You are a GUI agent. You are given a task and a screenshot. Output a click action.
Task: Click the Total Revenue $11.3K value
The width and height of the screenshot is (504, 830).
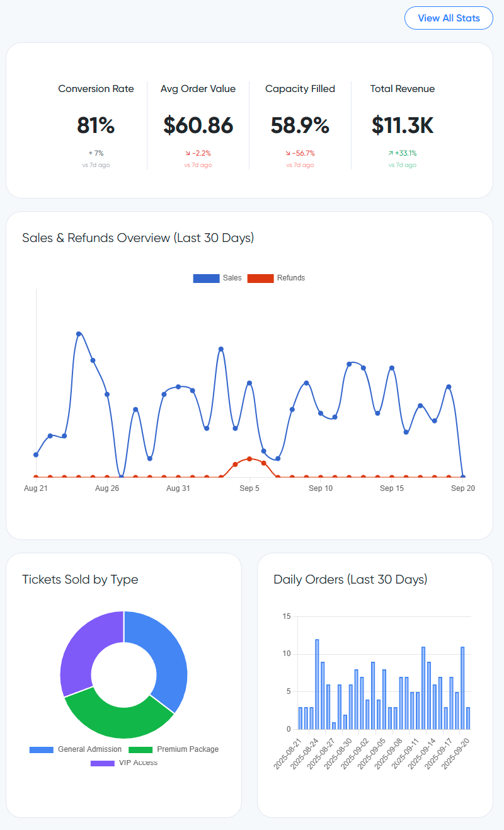point(402,125)
